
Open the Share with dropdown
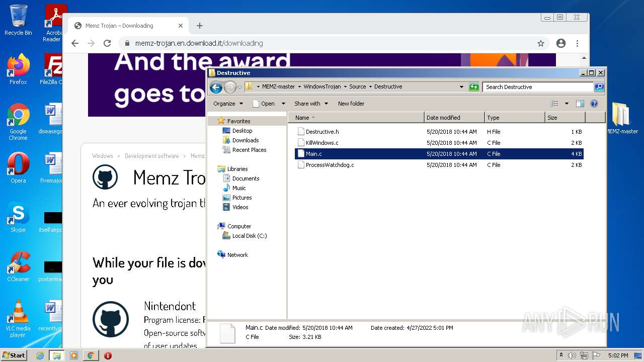(x=311, y=104)
